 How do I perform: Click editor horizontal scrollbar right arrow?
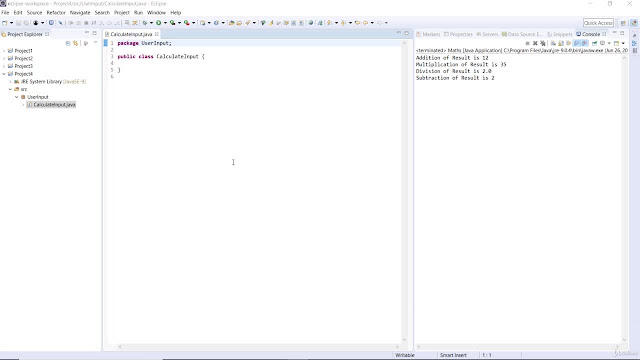click(397, 347)
